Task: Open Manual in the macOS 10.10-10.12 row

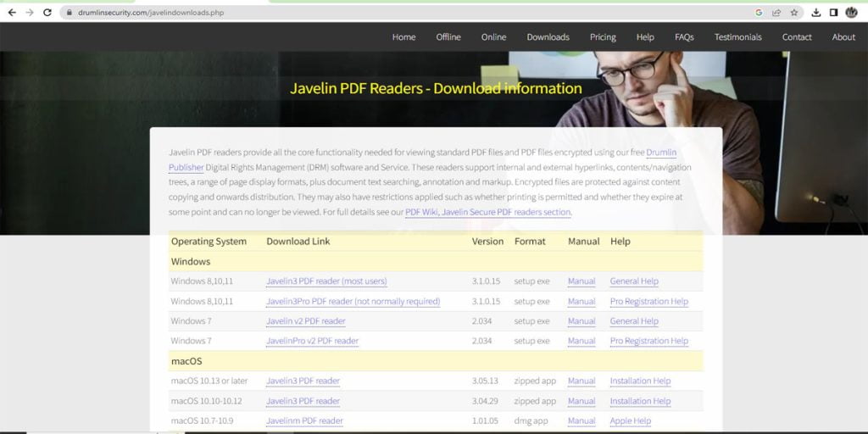Action: [581, 401]
